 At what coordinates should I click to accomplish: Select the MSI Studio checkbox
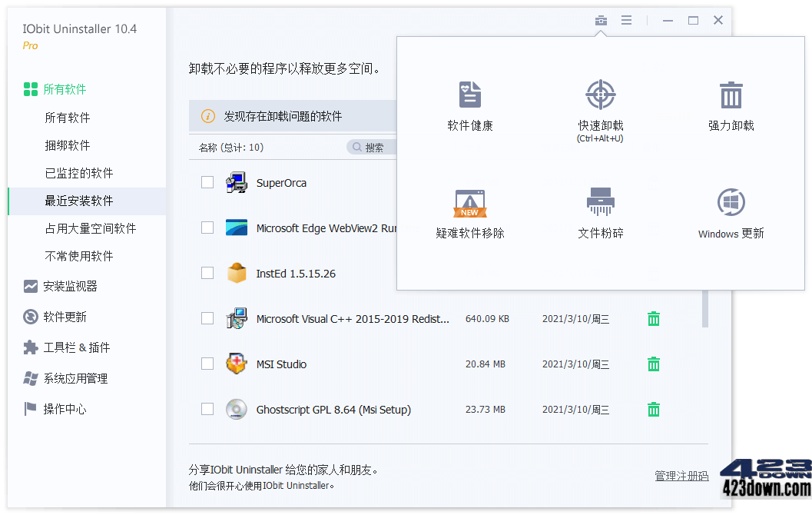coord(207,364)
